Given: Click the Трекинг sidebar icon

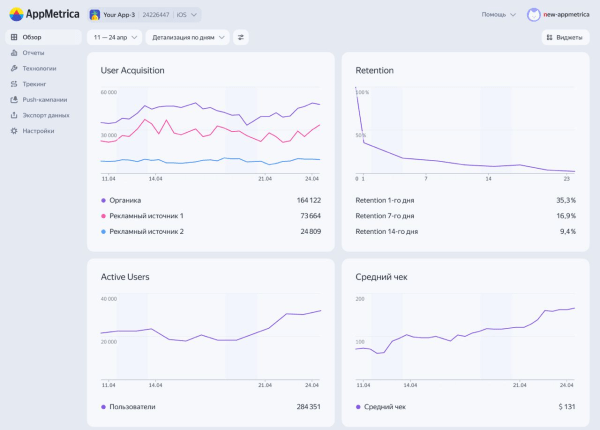Looking at the screenshot, I should pyautogui.click(x=13, y=84).
